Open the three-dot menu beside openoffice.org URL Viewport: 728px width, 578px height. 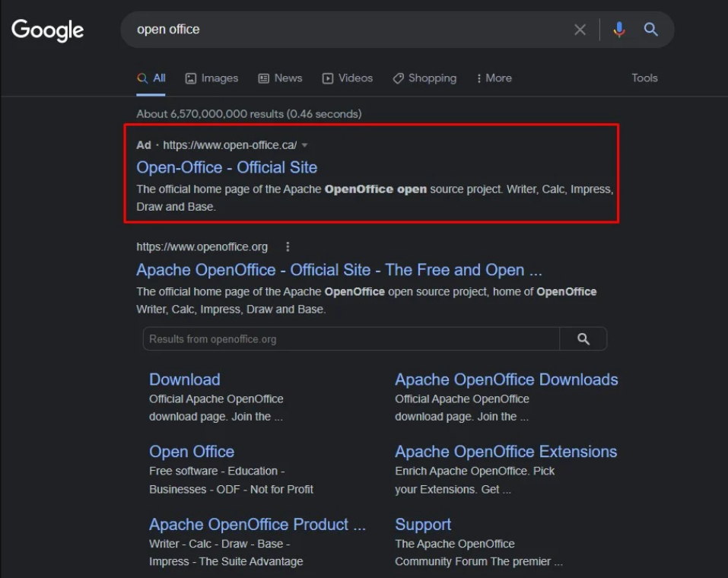(288, 246)
